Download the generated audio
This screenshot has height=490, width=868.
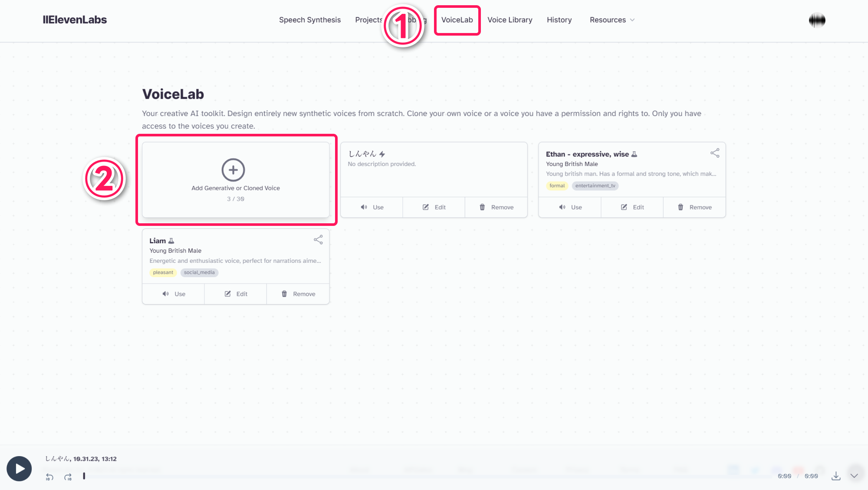pyautogui.click(x=836, y=476)
